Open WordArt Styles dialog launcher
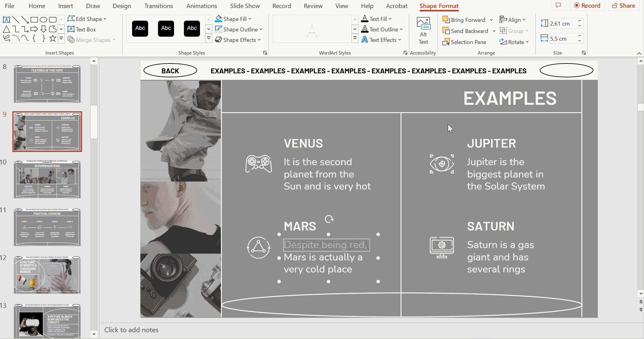The height and width of the screenshot is (339, 644). point(405,53)
